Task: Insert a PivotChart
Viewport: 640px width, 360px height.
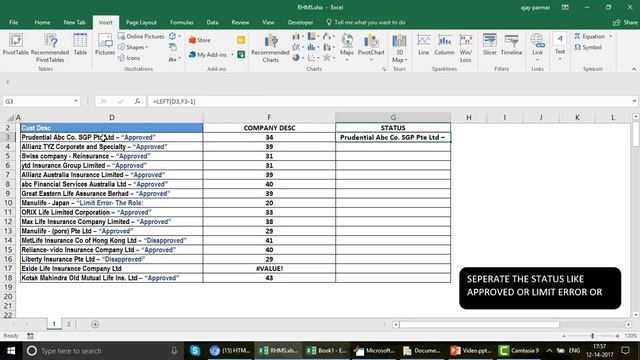Action: pos(371,46)
